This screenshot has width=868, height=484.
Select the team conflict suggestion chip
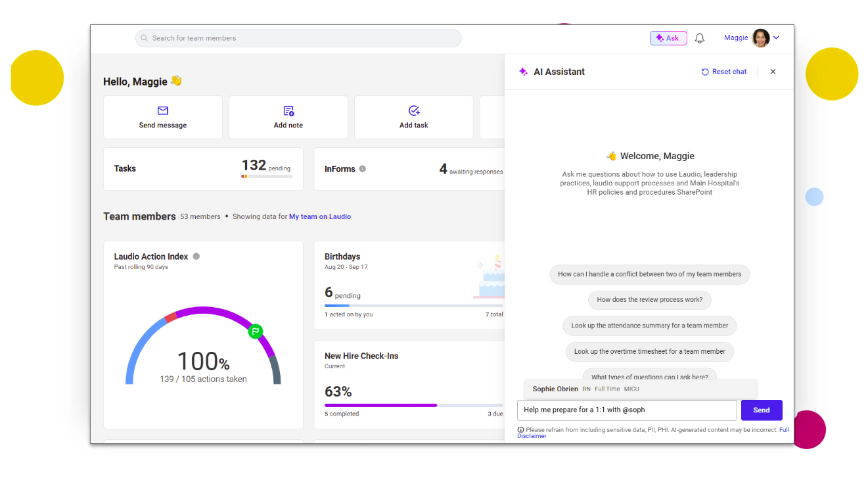(x=650, y=274)
